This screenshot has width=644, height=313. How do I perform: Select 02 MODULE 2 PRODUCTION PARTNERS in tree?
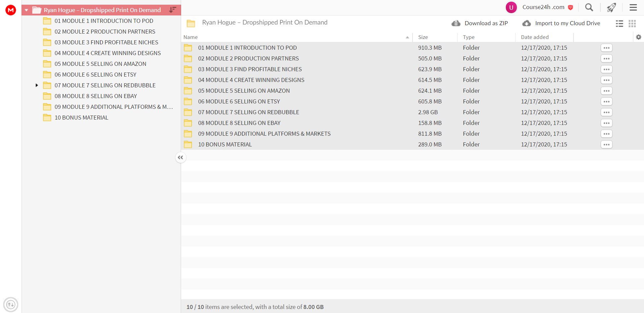pyautogui.click(x=105, y=32)
